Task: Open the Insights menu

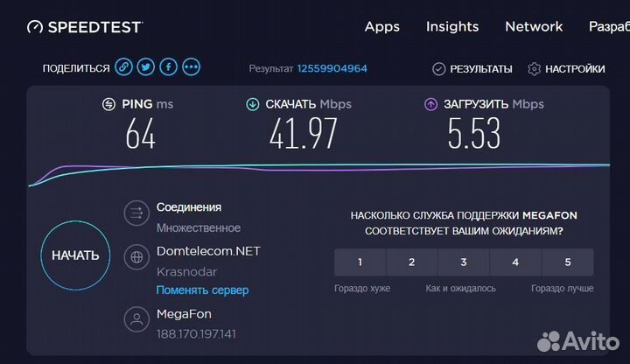Action: (452, 26)
